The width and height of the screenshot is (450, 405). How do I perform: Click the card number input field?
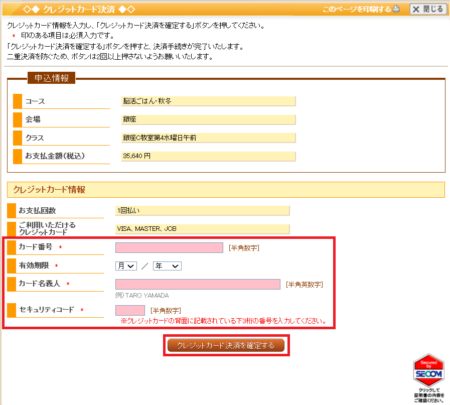pyautogui.click(x=169, y=247)
